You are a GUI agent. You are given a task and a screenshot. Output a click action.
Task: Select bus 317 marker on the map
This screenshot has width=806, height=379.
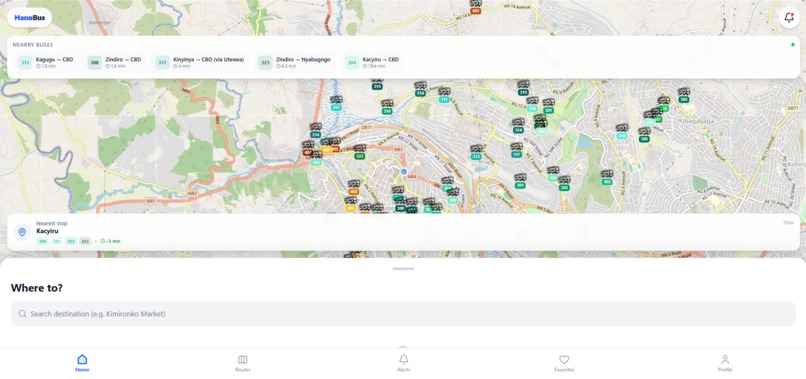click(x=517, y=150)
